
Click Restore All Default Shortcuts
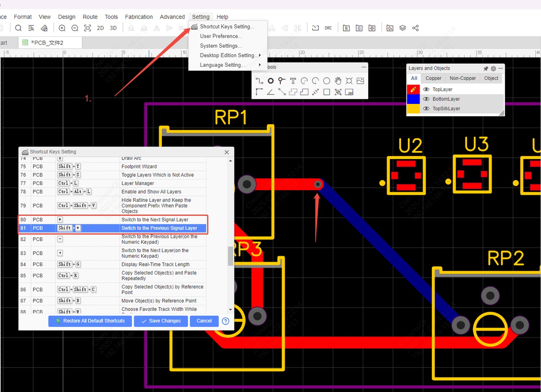tap(90, 321)
